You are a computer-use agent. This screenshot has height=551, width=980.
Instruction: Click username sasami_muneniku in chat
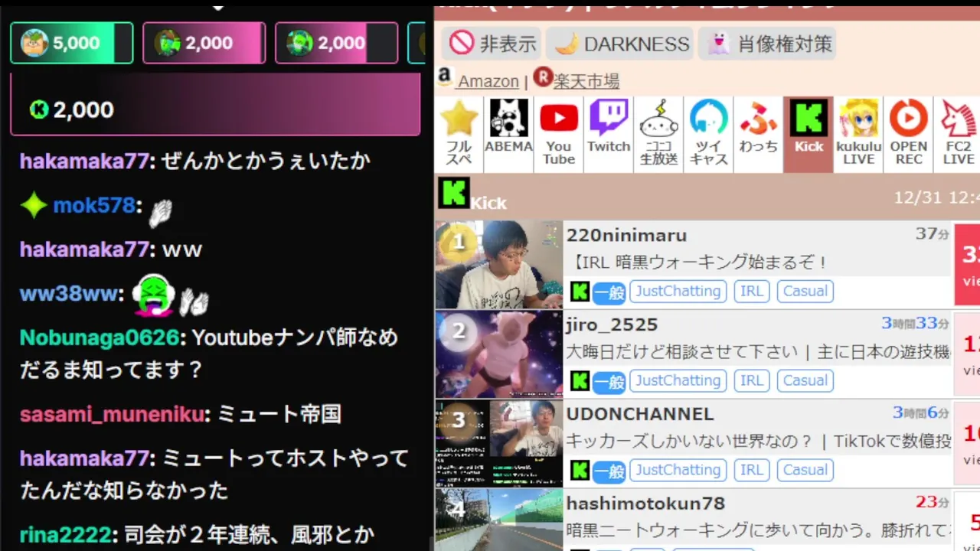(x=113, y=415)
